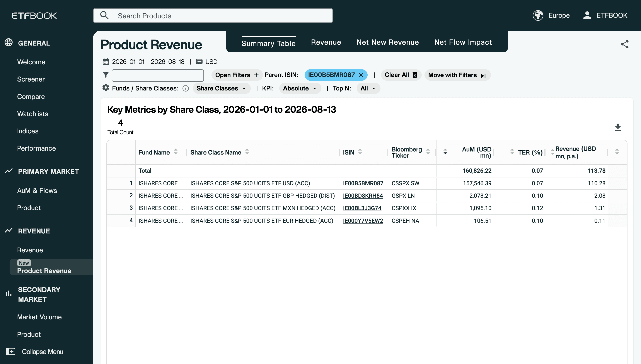Sort by ISIN column
This screenshot has width=641, height=364.
(x=360, y=152)
